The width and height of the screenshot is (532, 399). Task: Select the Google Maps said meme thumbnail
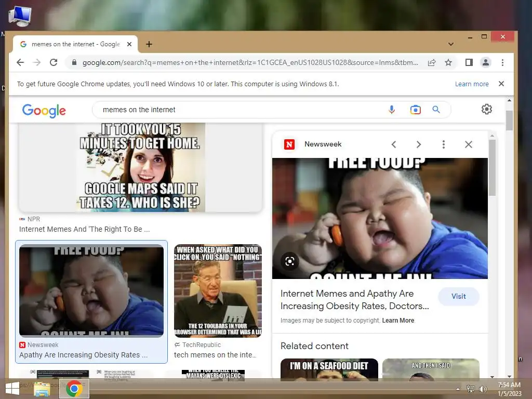[x=140, y=167]
